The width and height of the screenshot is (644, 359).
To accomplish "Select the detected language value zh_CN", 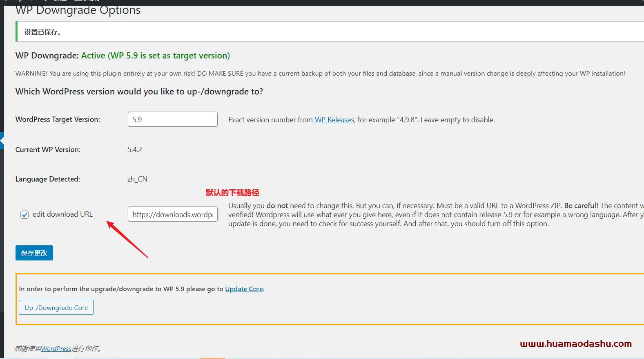I will click(x=138, y=179).
